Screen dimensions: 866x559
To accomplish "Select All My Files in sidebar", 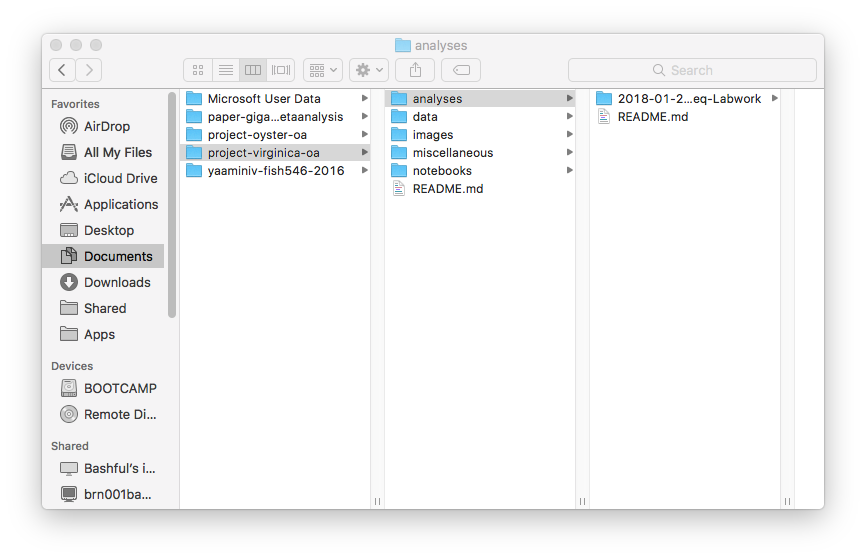I will (x=103, y=152).
